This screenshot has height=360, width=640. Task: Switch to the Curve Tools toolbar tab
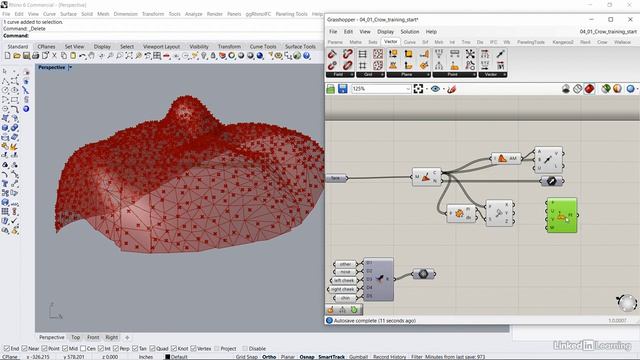tap(263, 47)
